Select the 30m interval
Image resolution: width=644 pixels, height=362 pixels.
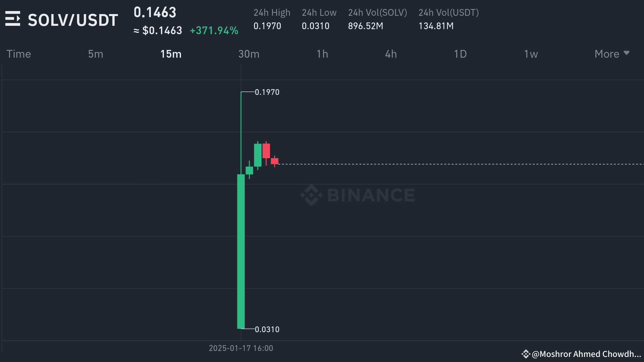(249, 54)
